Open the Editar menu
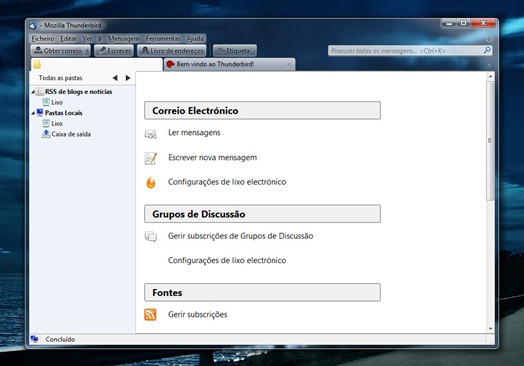 (x=68, y=38)
